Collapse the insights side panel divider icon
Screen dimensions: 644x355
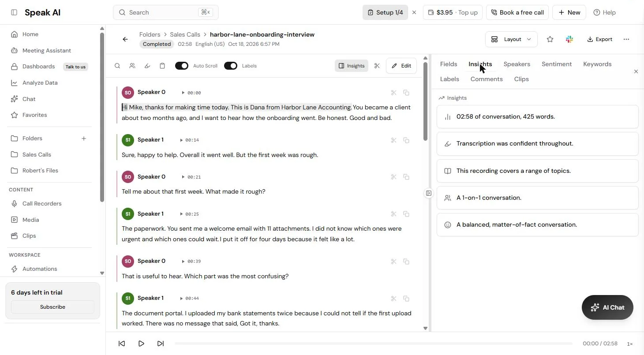(x=429, y=193)
